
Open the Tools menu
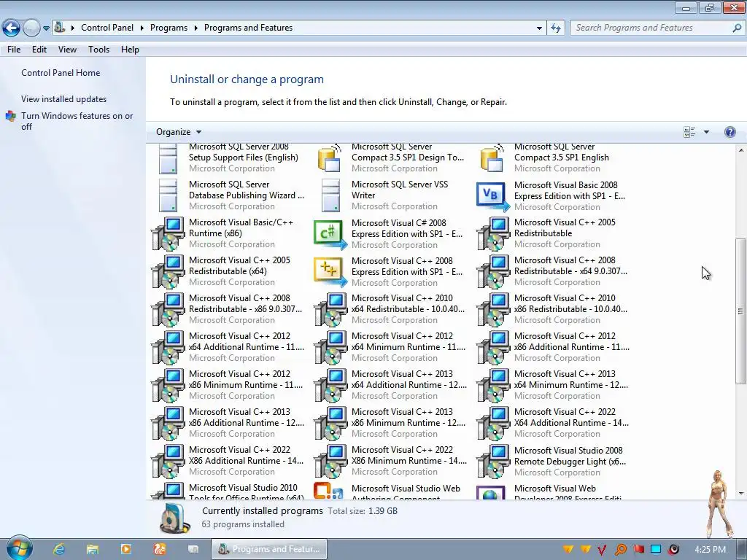[x=98, y=50]
